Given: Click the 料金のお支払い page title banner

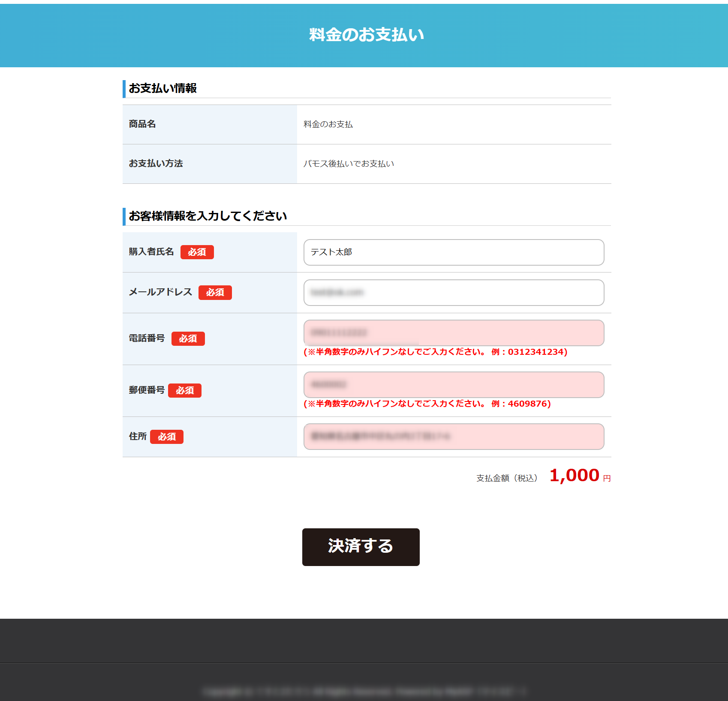Looking at the screenshot, I should coord(366,35).
